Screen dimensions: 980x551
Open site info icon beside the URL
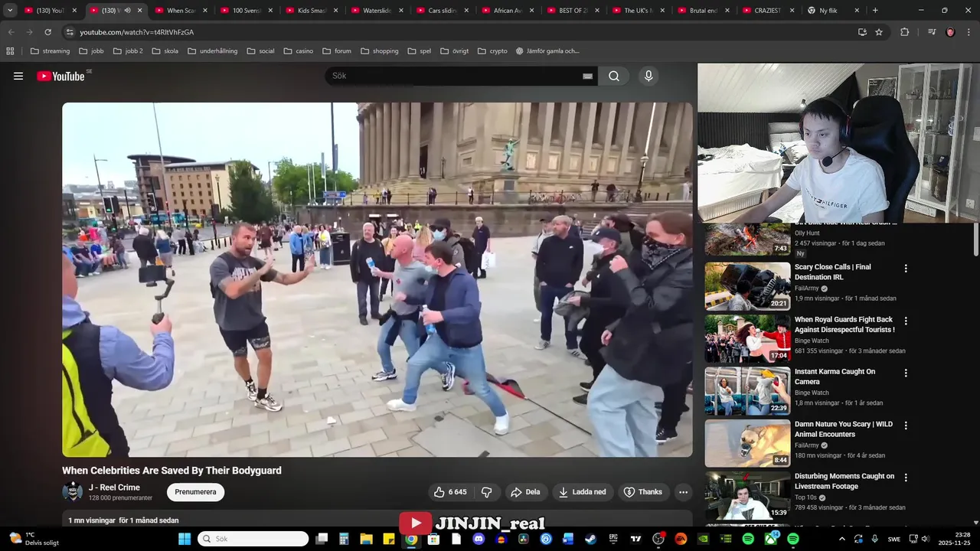70,32
